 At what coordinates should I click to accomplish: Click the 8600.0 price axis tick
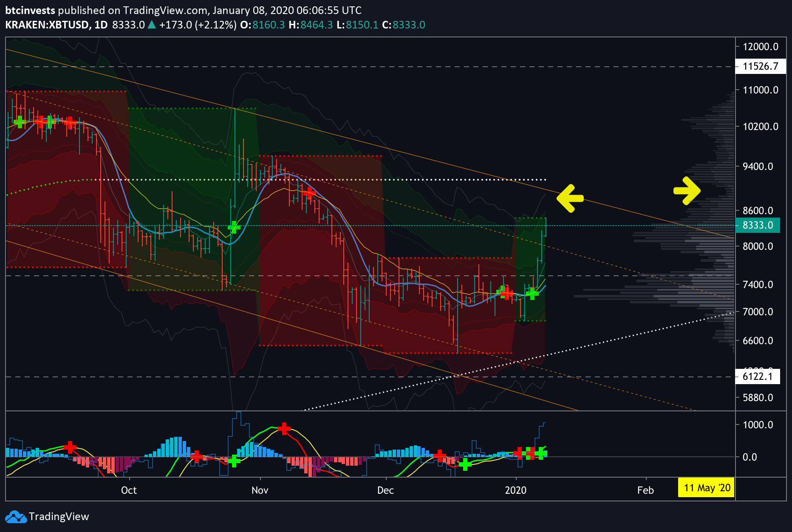click(758, 211)
